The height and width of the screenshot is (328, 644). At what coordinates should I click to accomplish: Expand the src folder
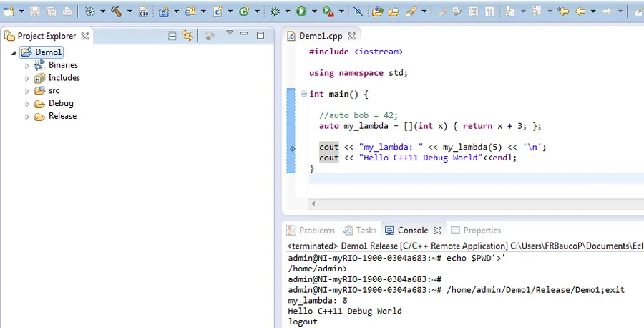pos(27,91)
